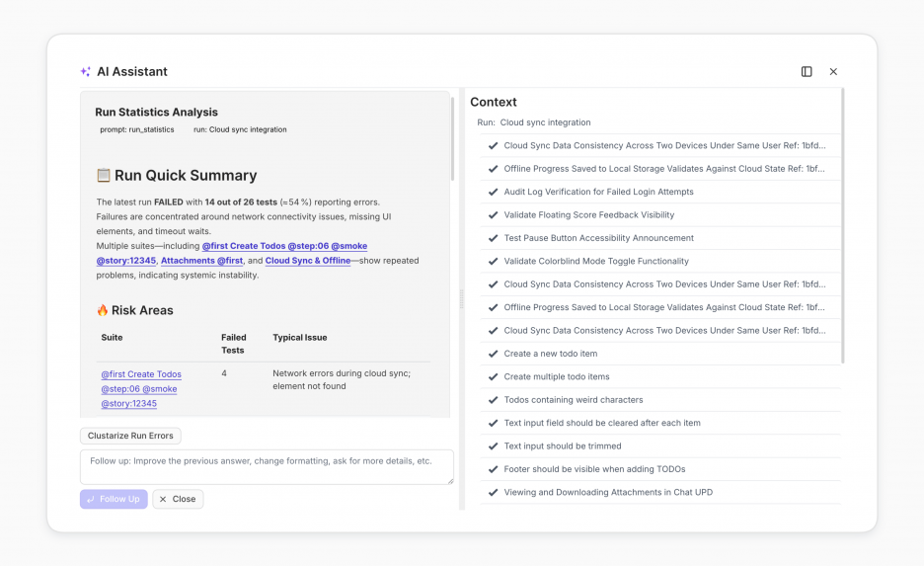
Task: Click checkmark next to Create a new todo item
Action: coord(494,354)
